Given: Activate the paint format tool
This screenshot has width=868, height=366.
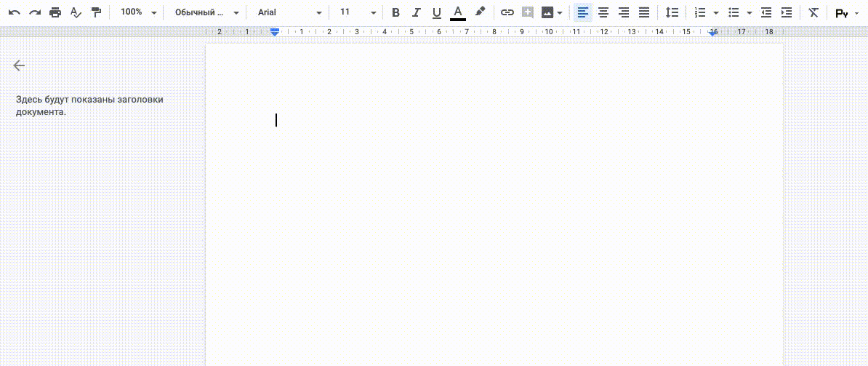Looking at the screenshot, I should pyautogui.click(x=96, y=12).
